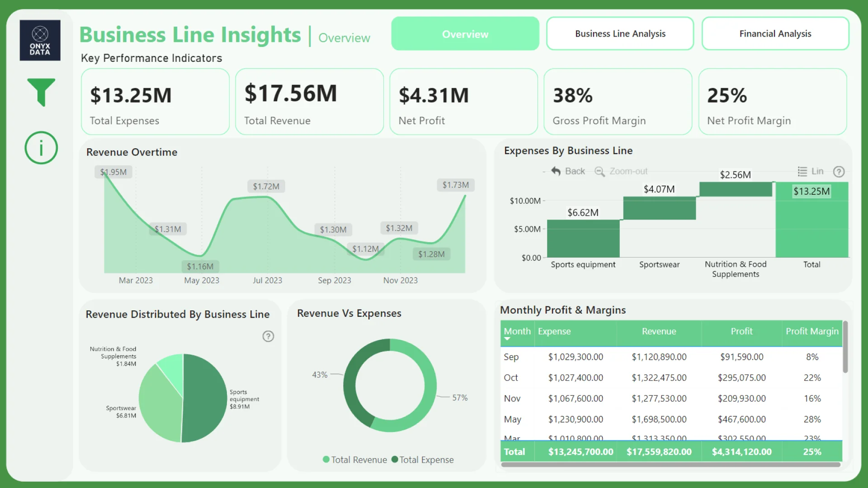This screenshot has height=488, width=868.
Task: Click the Total Expense legend swatch
Action: pyautogui.click(x=395, y=460)
